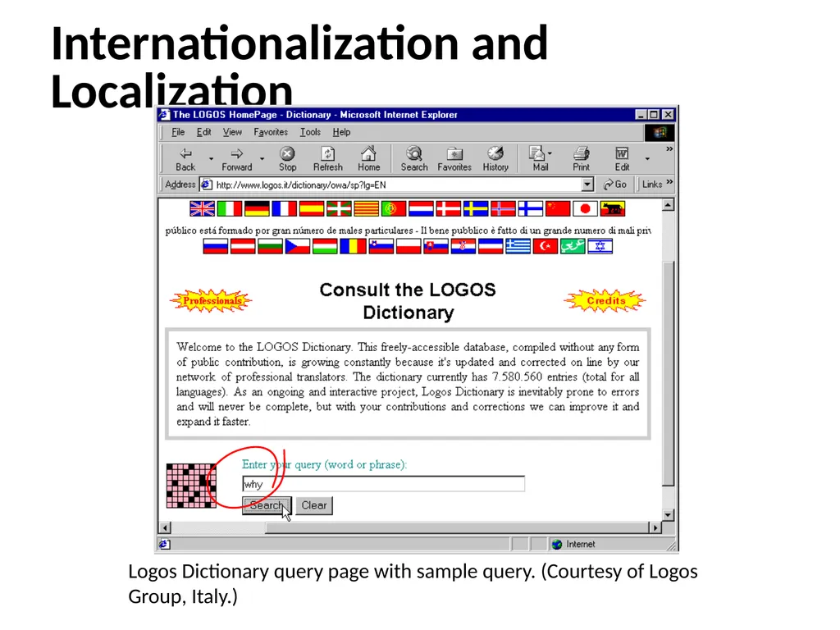840x630 pixels.
Task: Select the Swedish flag
Action: click(476, 209)
